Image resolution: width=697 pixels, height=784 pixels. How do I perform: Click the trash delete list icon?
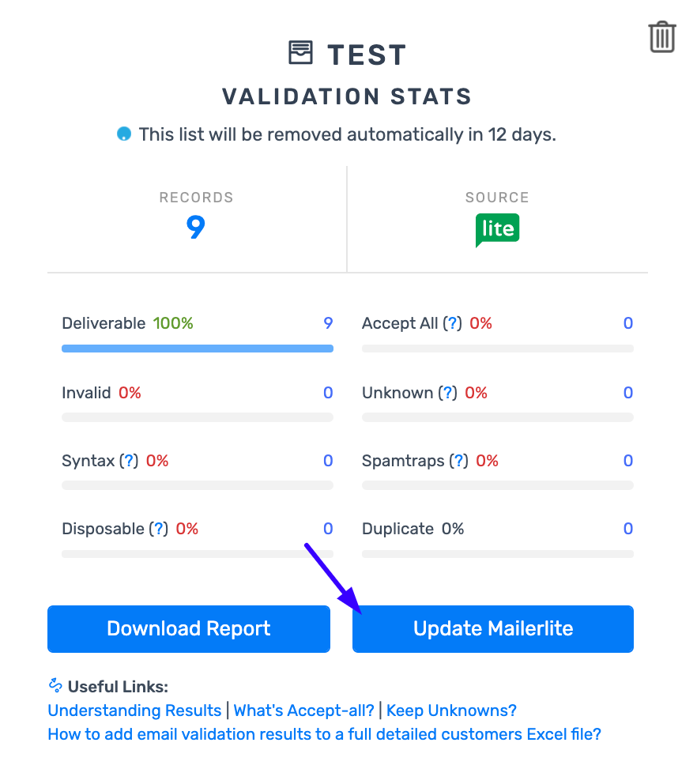point(662,37)
